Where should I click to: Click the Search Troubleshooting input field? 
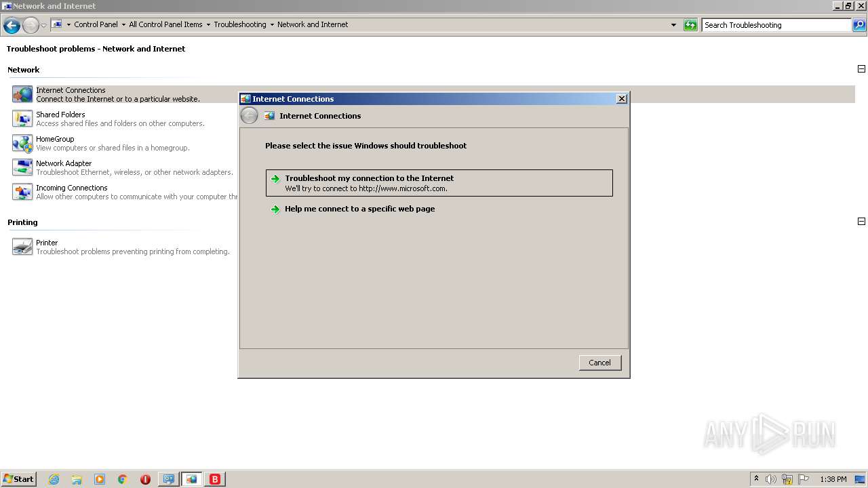coord(776,25)
